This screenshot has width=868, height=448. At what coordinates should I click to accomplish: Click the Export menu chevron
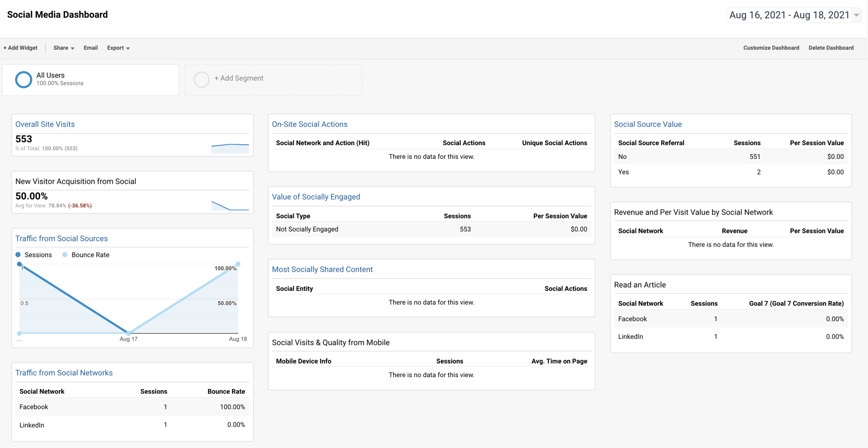[x=128, y=48]
